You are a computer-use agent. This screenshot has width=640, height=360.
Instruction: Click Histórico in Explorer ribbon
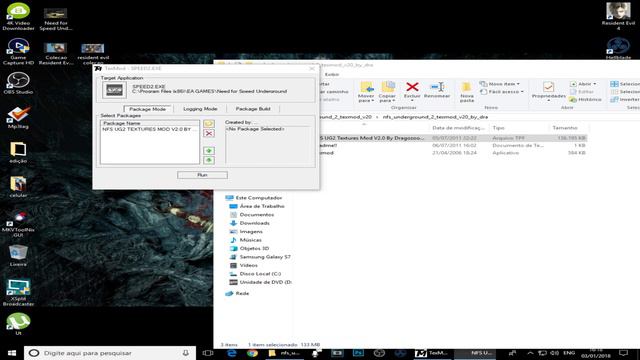pos(586,99)
